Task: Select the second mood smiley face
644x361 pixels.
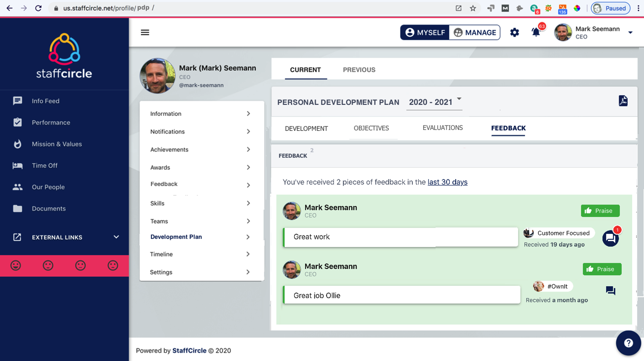Action: pos(48,265)
